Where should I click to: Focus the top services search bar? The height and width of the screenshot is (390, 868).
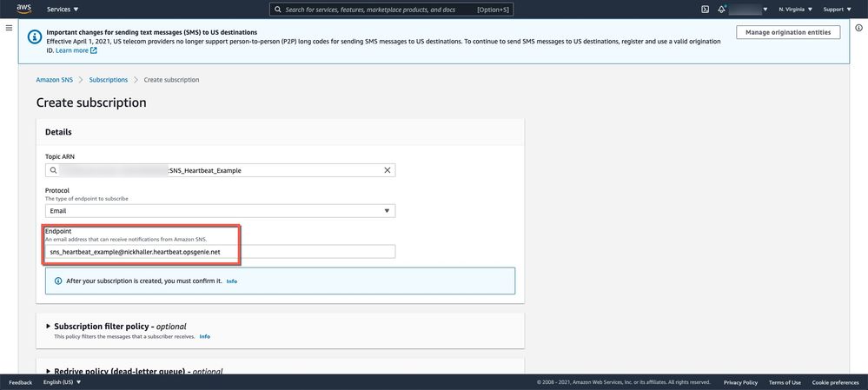pos(391,10)
